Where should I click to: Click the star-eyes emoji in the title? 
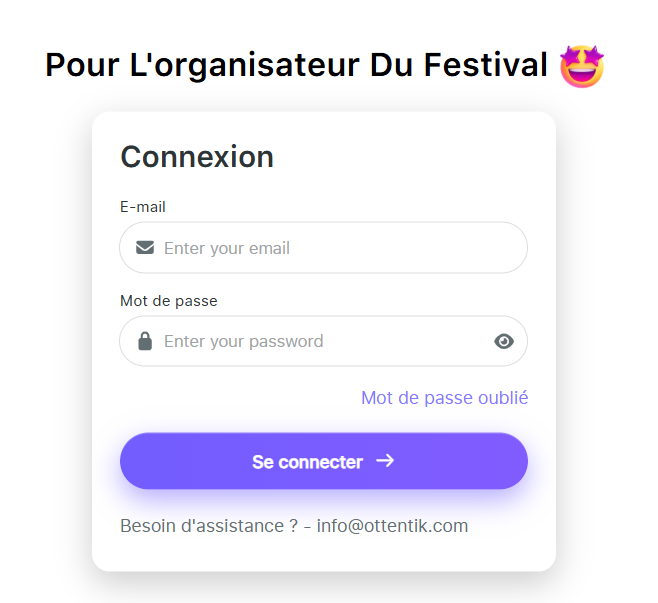[x=582, y=66]
